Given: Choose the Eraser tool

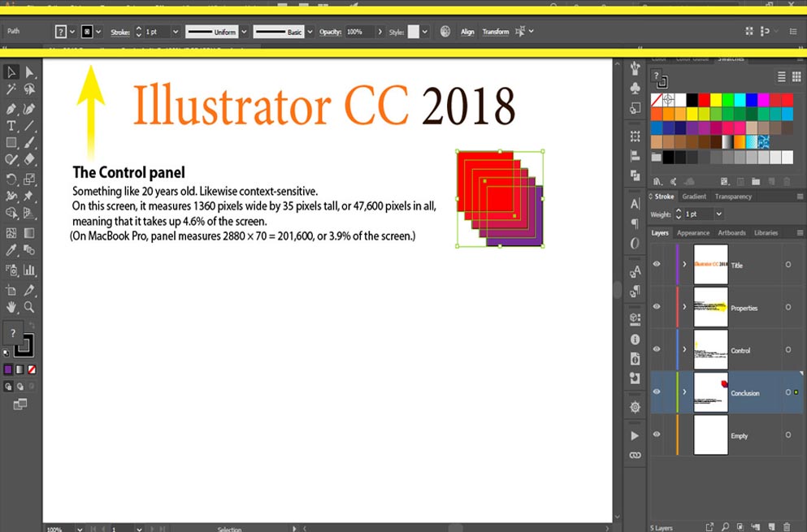Looking at the screenshot, I should [29, 160].
